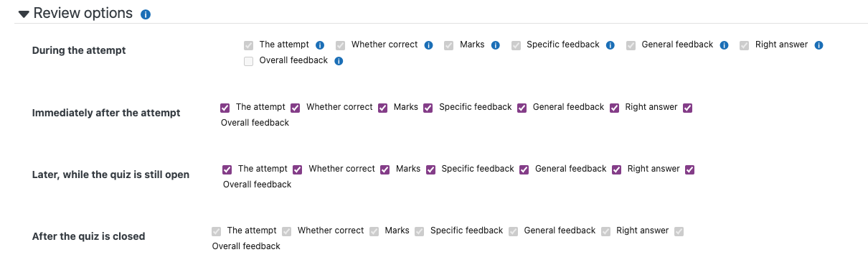
Task: Uncheck Right answer under Immediately after the attempt
Action: pyautogui.click(x=614, y=108)
